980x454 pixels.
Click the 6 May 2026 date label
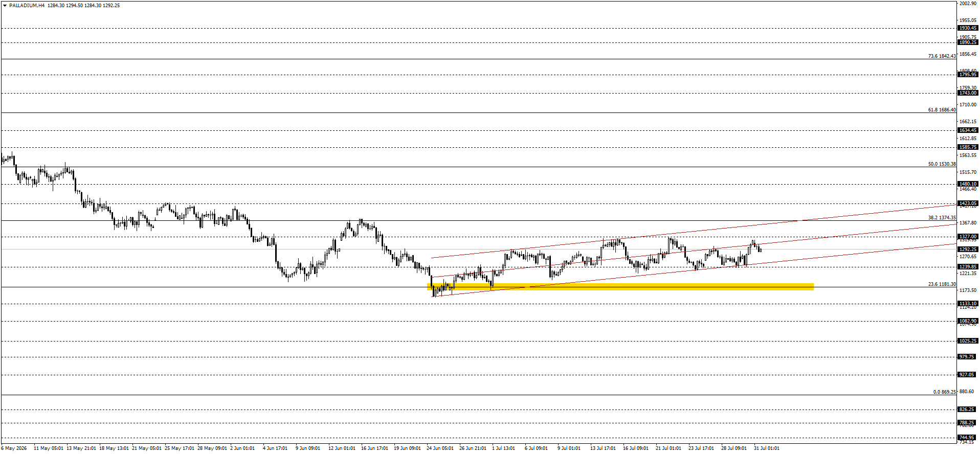point(14,448)
